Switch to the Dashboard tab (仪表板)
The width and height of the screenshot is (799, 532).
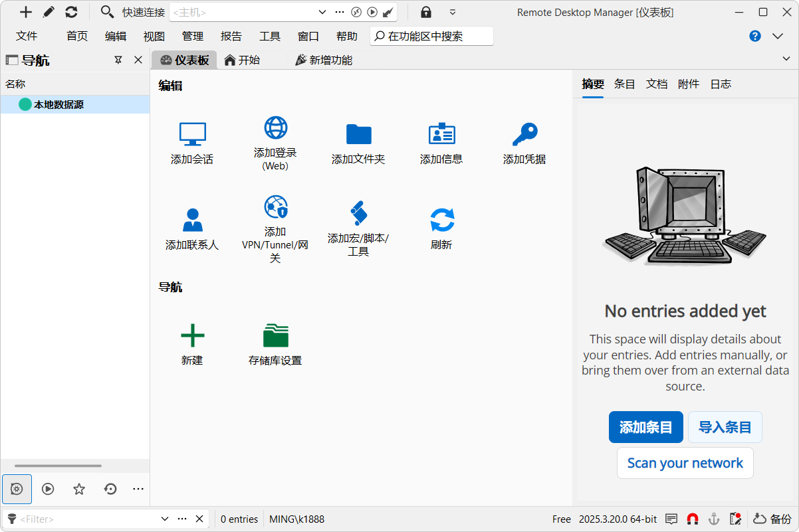[185, 60]
